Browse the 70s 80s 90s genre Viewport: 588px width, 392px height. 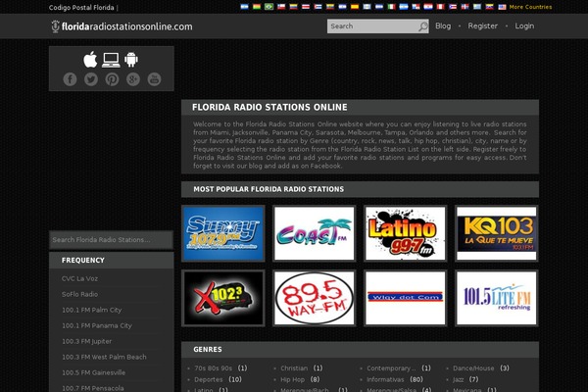tap(213, 368)
